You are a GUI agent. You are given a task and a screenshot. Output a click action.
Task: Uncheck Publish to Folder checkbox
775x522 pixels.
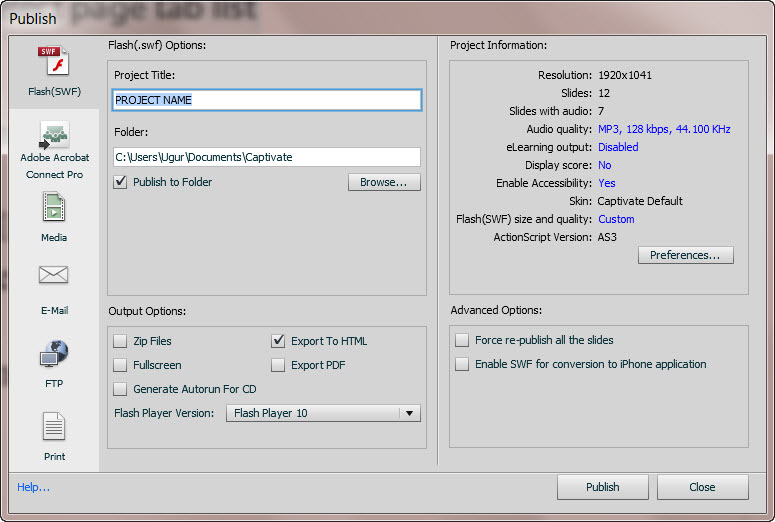click(x=120, y=182)
